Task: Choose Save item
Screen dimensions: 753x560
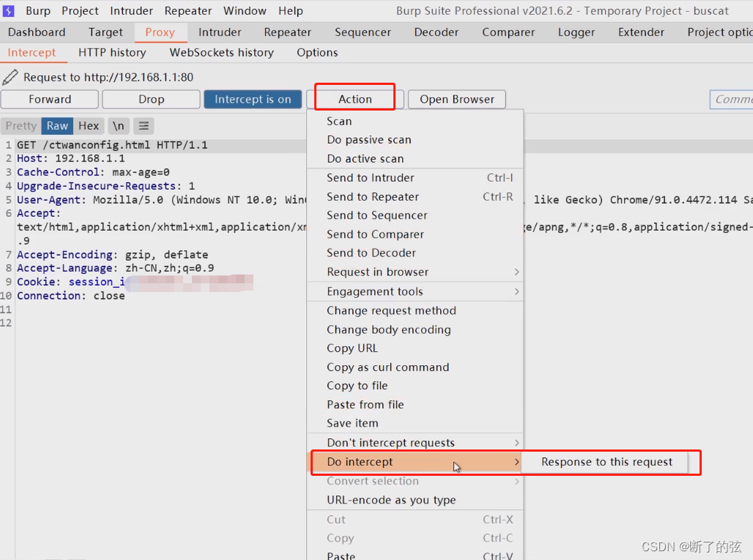Action: [415, 423]
